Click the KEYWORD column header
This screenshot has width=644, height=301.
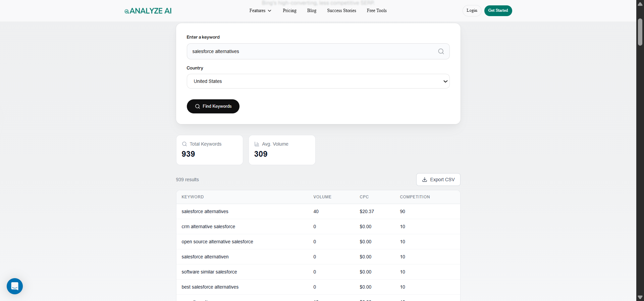coord(193,197)
